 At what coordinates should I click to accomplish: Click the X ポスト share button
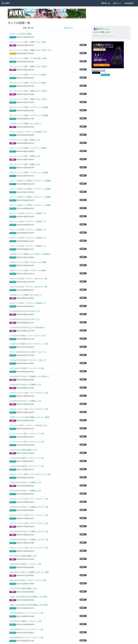tap(96, 73)
